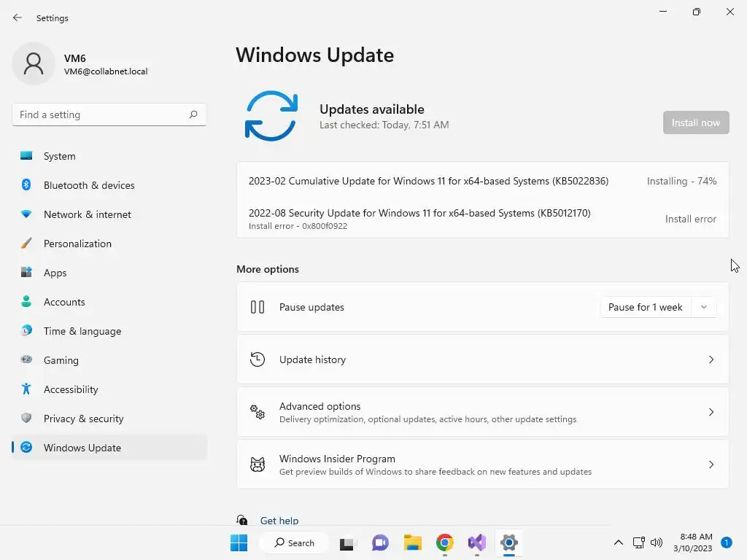Viewport: 747px width, 560px height.
Task: Click the Update history row chevron
Action: coord(711,359)
